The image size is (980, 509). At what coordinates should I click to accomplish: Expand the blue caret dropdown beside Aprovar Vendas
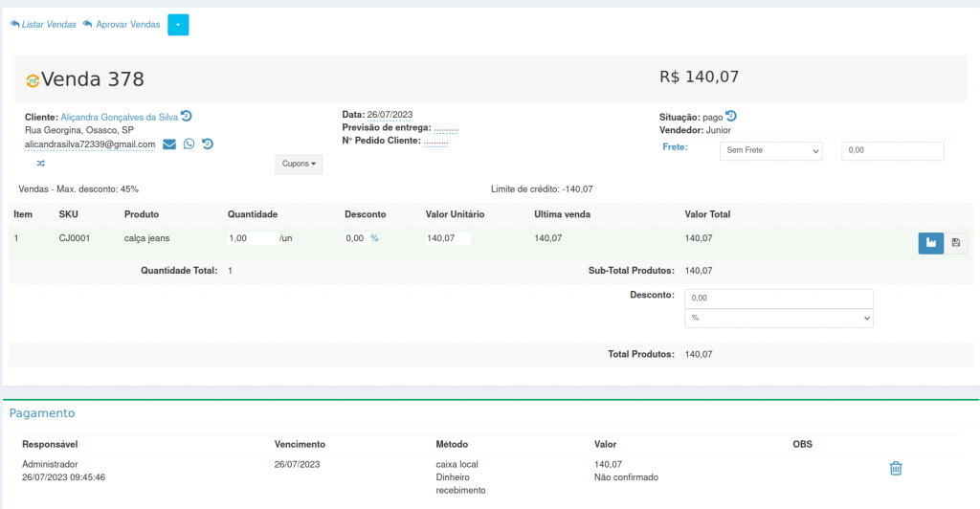click(178, 25)
